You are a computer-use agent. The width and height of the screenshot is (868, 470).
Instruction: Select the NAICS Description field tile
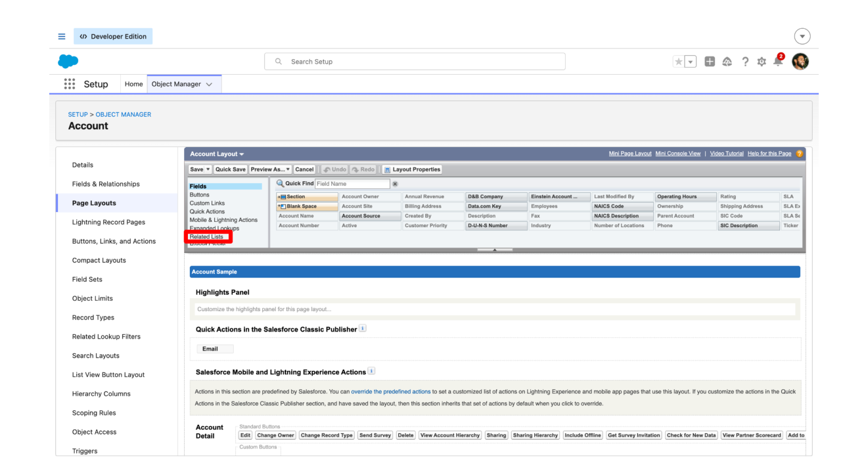622,216
